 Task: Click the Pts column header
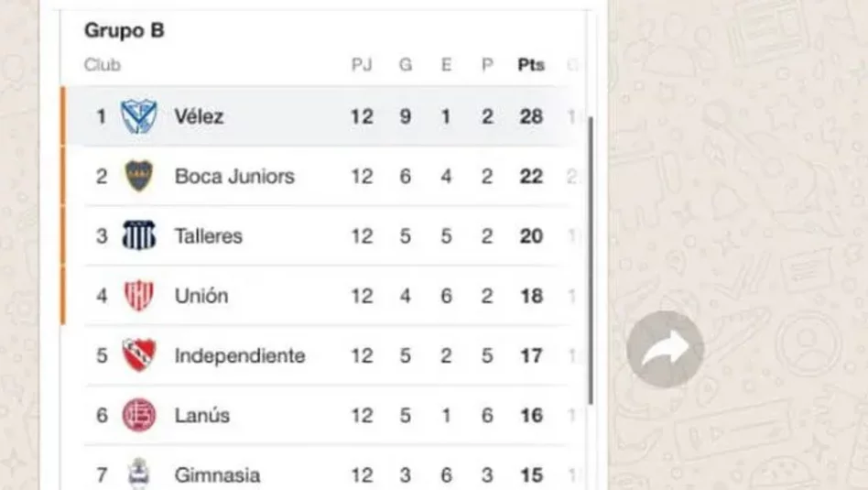[x=531, y=65]
